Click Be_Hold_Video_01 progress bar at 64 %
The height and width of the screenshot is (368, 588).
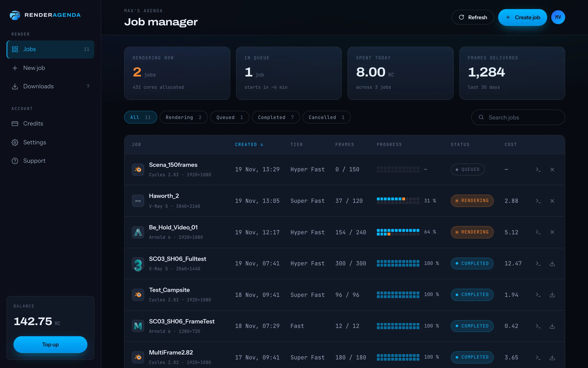(398, 232)
